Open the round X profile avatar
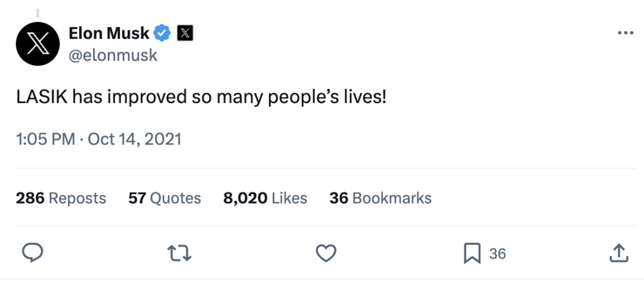This screenshot has width=644, height=284. [38, 44]
